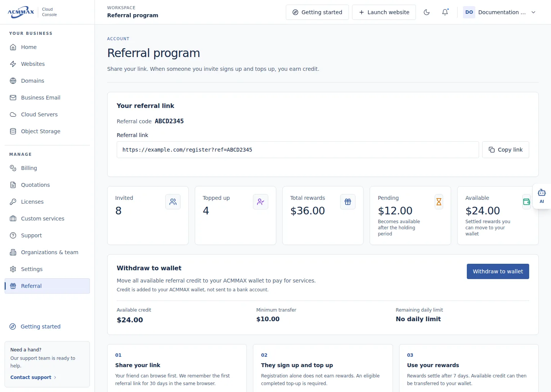Click the $10.00 minimum transfer value
The image size is (551, 392).
268,319
